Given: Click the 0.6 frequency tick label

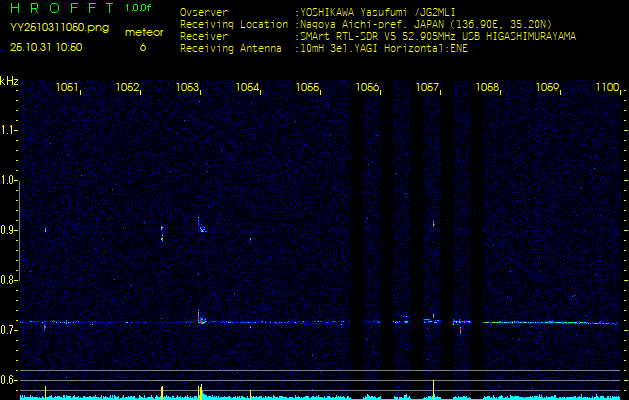Looking at the screenshot, I should click(x=9, y=380).
